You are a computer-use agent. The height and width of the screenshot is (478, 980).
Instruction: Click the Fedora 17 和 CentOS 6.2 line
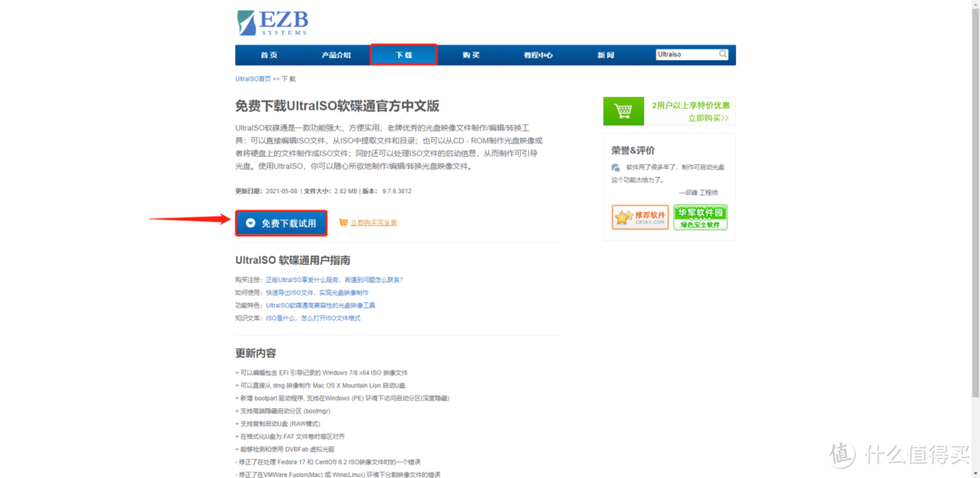point(328,462)
